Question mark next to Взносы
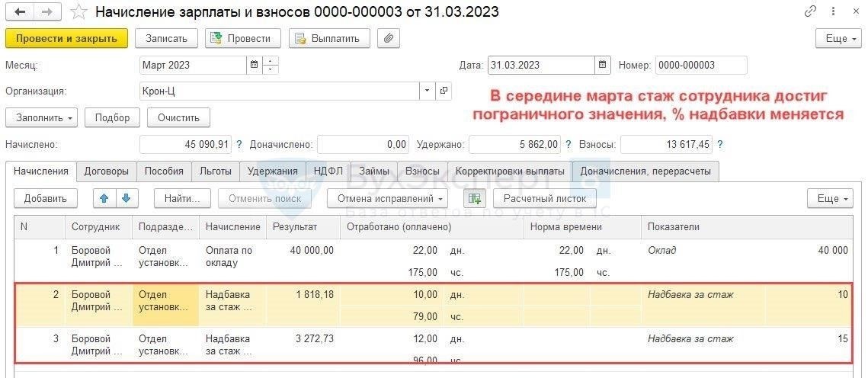The image size is (868, 378). [719, 145]
